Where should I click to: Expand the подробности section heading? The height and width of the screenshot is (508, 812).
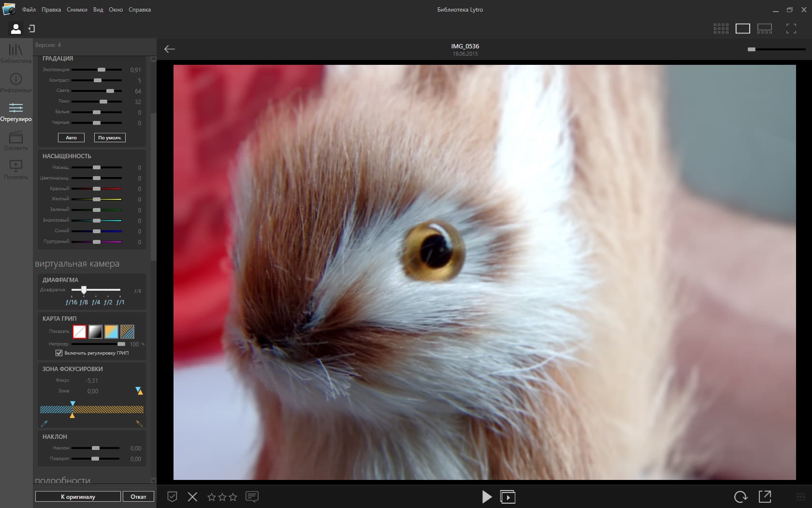[62, 480]
